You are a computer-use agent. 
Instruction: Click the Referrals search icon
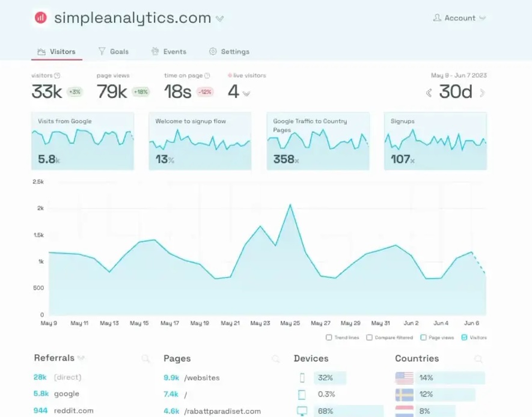(145, 358)
